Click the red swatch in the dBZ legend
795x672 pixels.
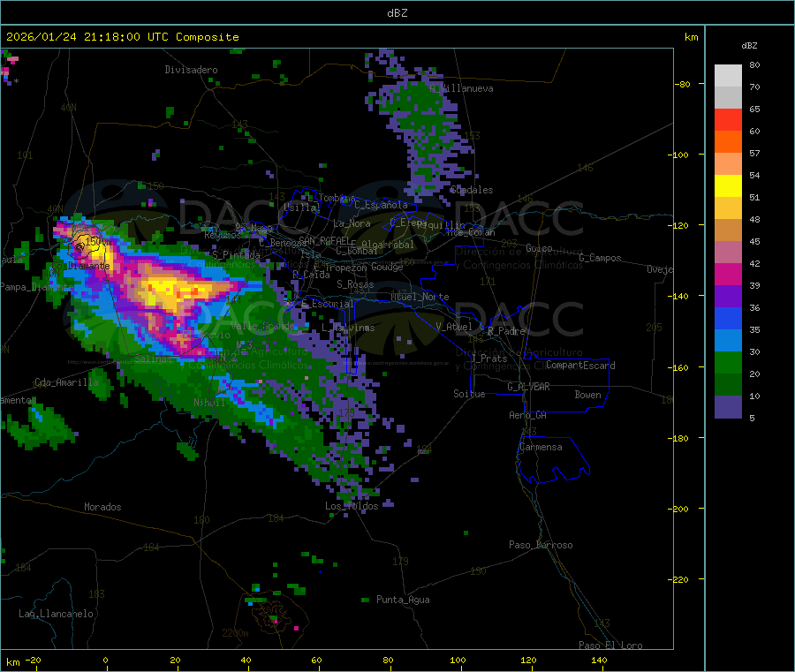728,119
